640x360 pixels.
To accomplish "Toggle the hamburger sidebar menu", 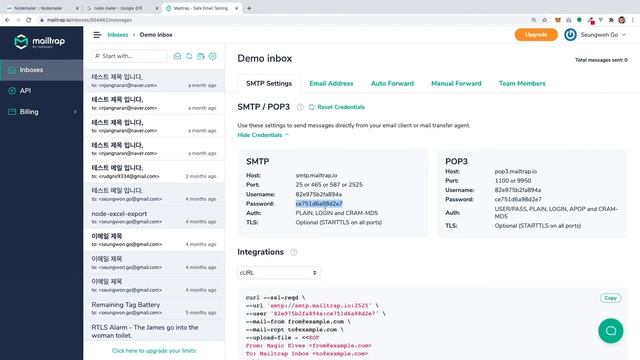I will 97,35.
